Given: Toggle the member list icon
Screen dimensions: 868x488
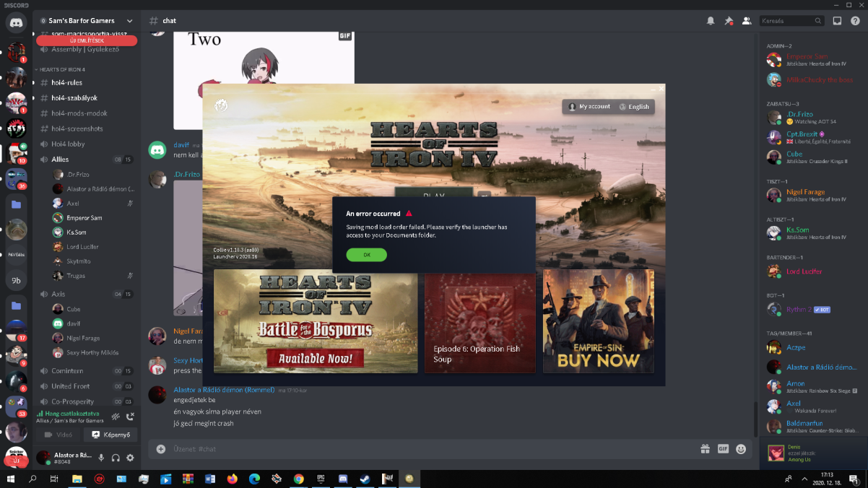Looking at the screenshot, I should coord(747,20).
